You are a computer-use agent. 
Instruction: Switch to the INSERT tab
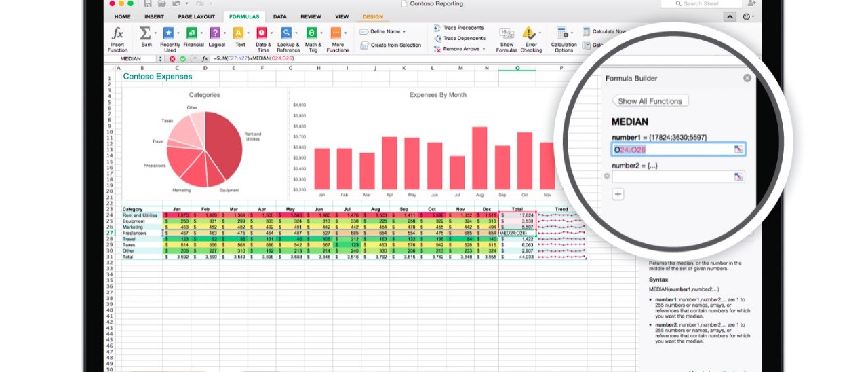click(154, 17)
